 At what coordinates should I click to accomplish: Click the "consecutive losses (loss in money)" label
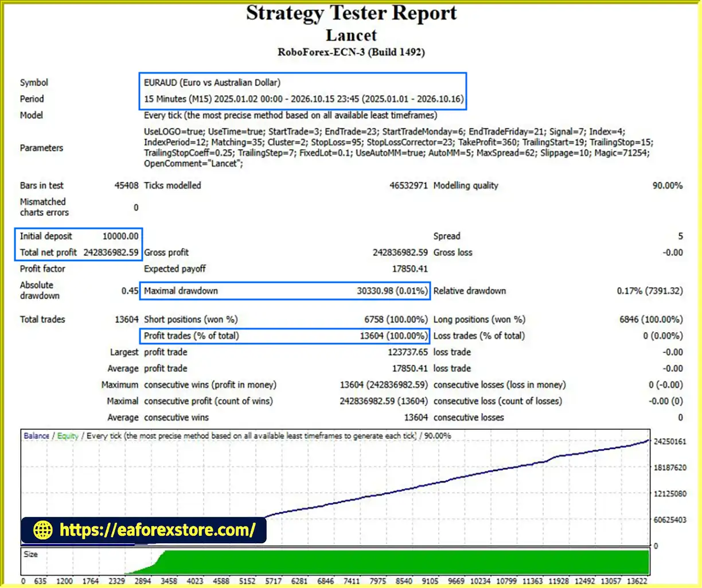500,385
